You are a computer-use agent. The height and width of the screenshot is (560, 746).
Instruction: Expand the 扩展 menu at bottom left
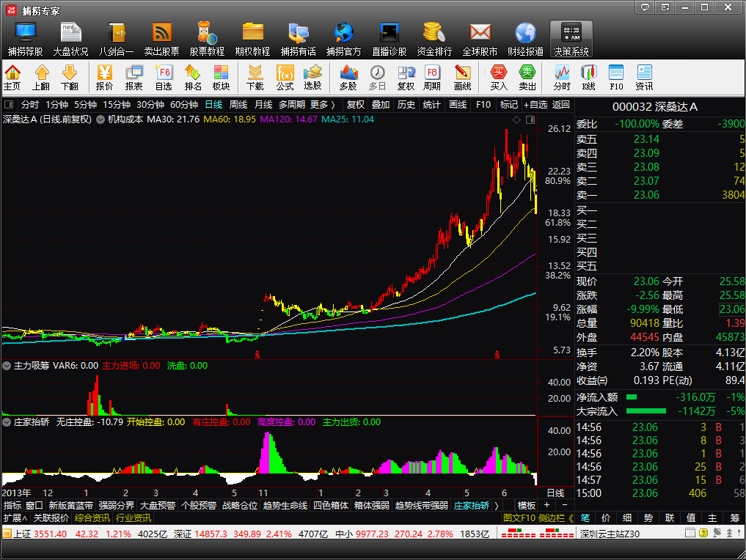point(12,517)
